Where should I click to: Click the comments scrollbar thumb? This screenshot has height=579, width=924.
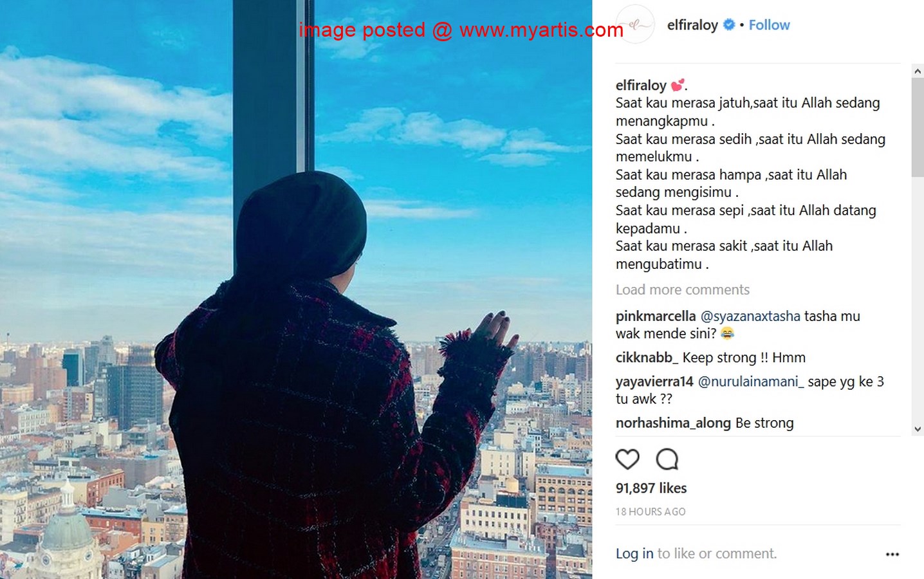tap(918, 127)
